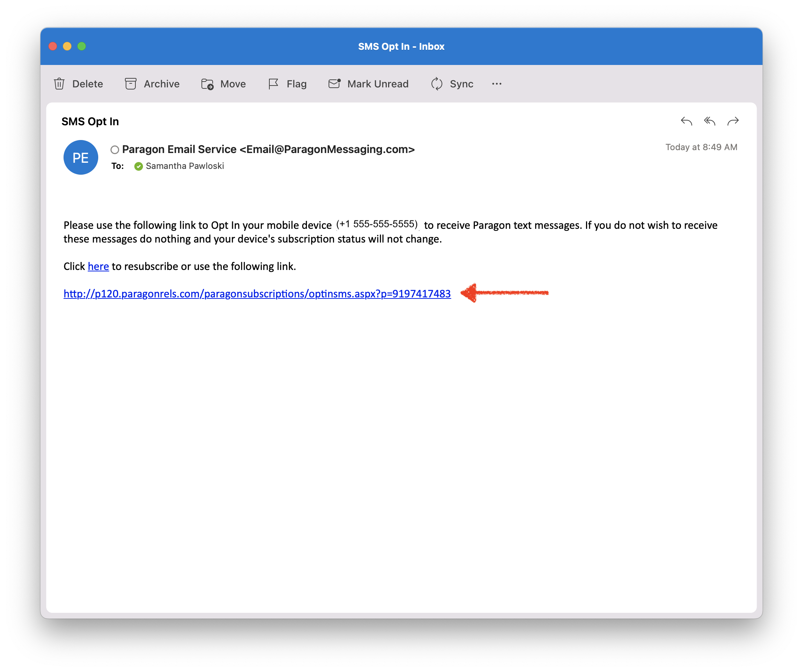Reply to the message
Screen dimensions: 803x672
click(x=686, y=121)
